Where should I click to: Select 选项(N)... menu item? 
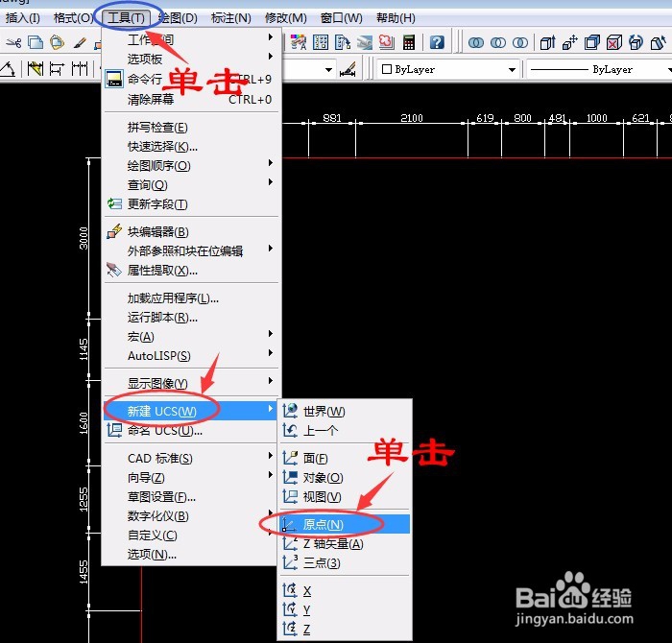pos(192,554)
